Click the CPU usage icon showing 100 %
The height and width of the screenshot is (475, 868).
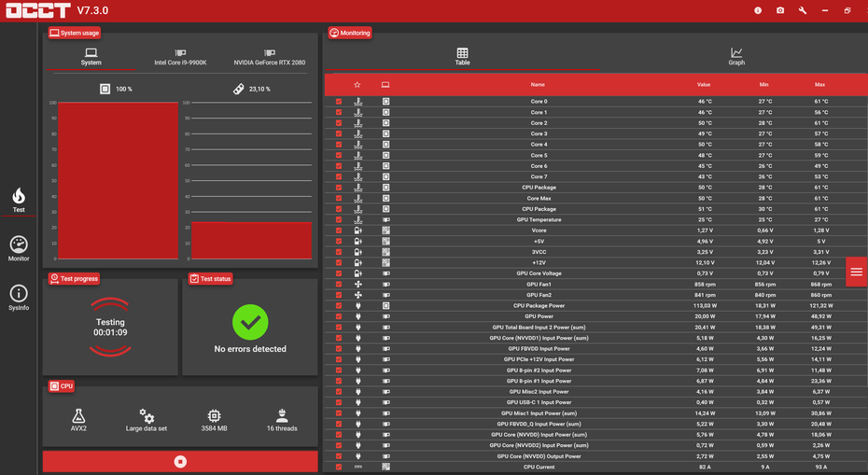tap(105, 89)
